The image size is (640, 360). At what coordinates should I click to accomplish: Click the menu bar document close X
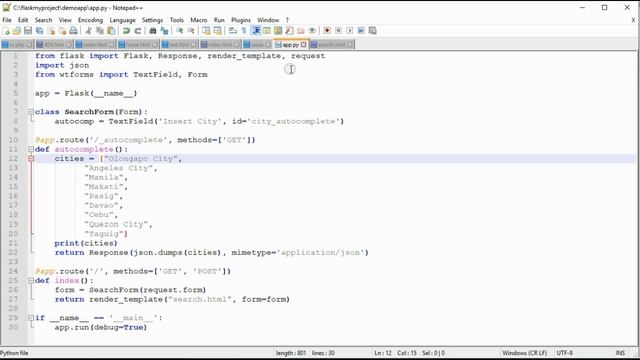(x=633, y=20)
